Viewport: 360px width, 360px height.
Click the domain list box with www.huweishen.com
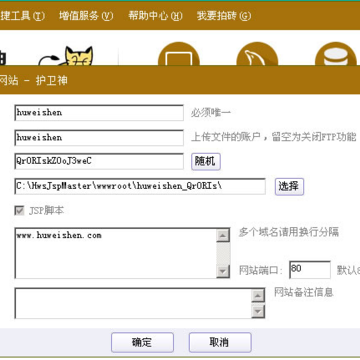[115, 253]
